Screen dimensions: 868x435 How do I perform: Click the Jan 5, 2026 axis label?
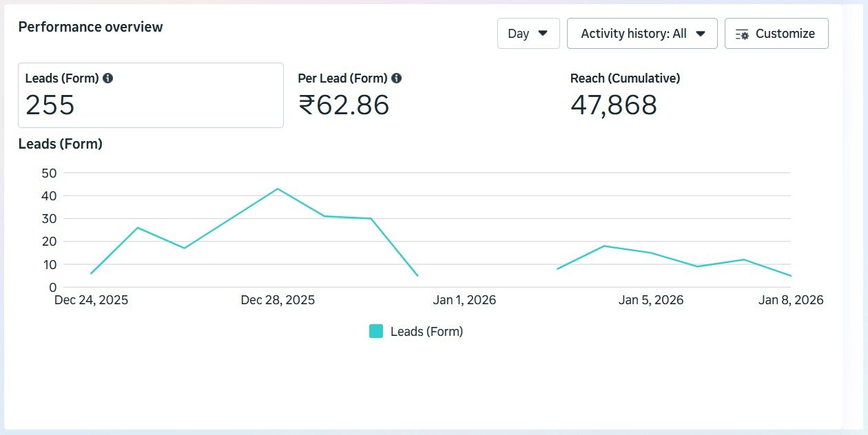(x=651, y=300)
